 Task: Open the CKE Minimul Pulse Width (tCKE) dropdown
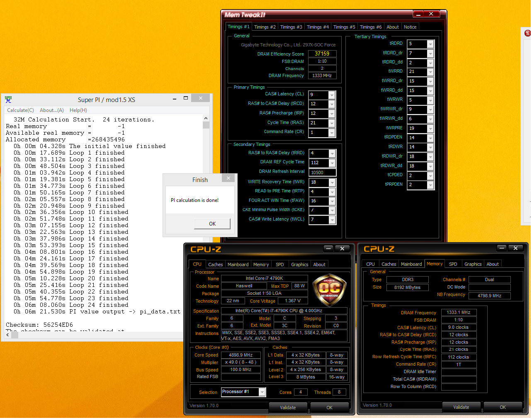coord(332,211)
